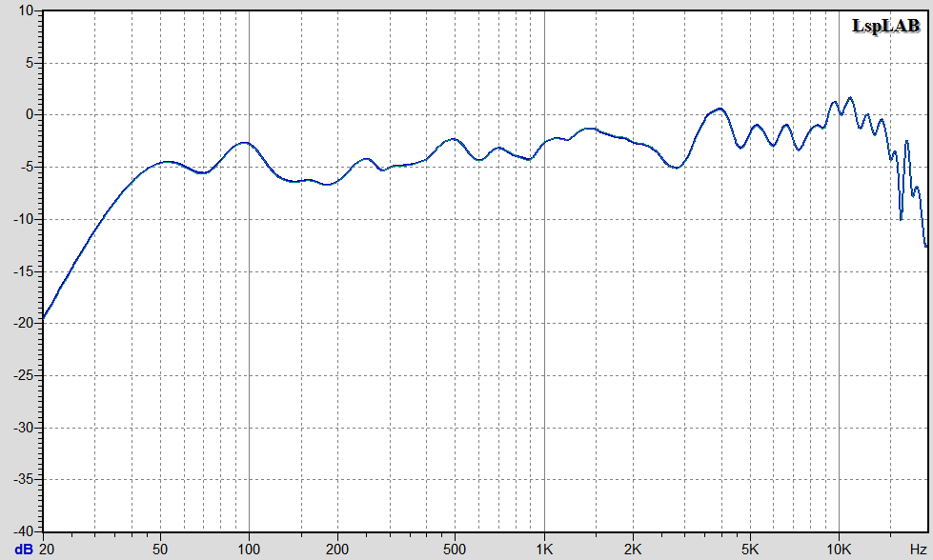Click the 0 dB axis label
This screenshot has height=560, width=933.
point(30,114)
